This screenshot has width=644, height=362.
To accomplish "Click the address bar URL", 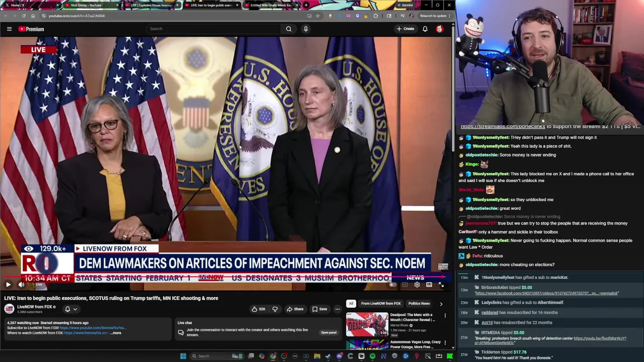I will [76, 16].
